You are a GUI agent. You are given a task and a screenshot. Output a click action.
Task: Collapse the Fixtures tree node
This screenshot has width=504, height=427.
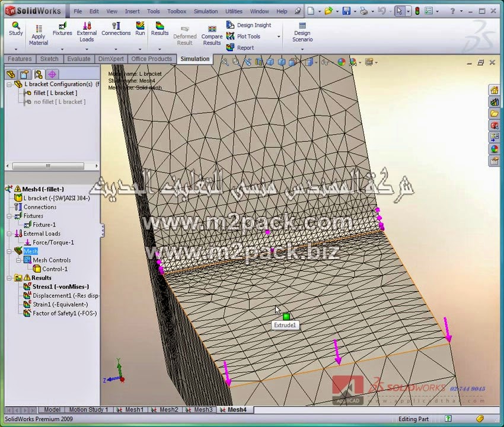pos(9,216)
